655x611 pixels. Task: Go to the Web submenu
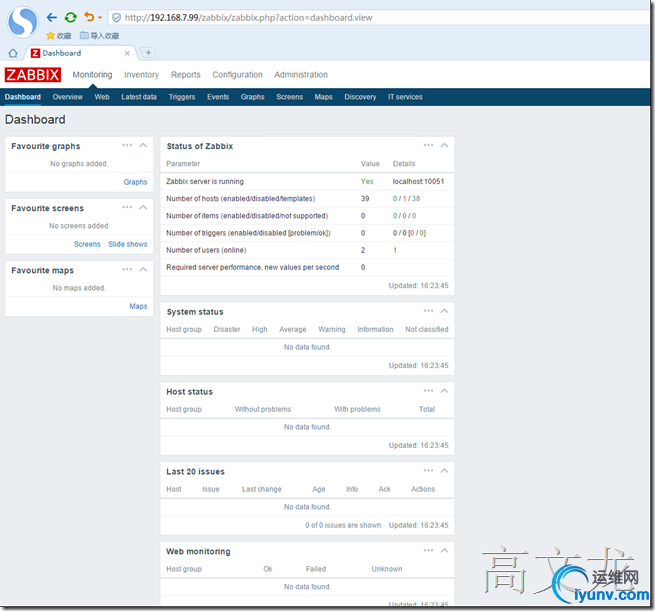102,97
